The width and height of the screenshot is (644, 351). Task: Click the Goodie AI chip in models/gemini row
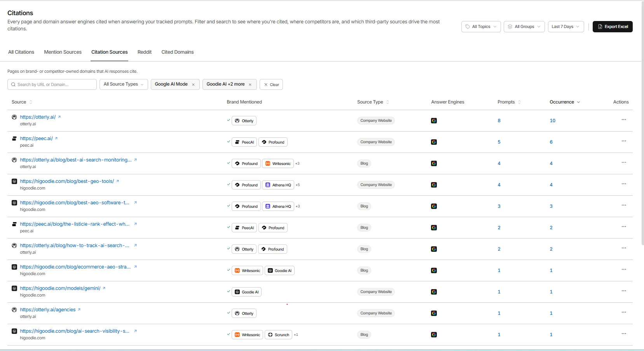pos(246,292)
